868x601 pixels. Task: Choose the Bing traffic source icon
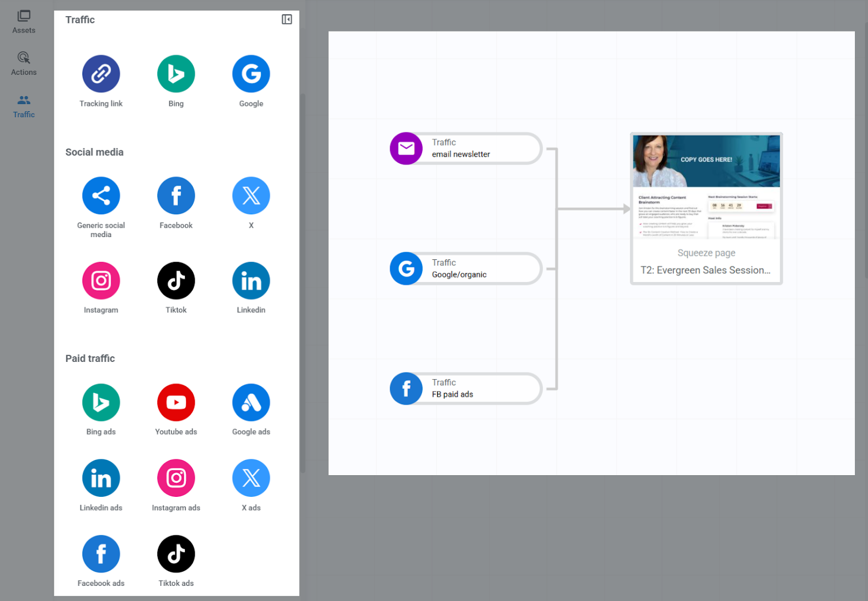pos(176,74)
